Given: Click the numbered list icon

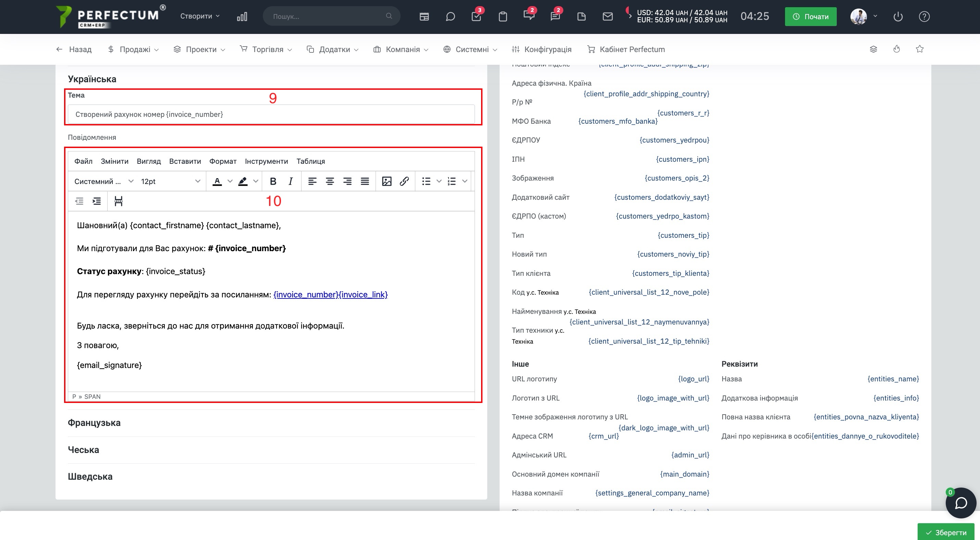Looking at the screenshot, I should pyautogui.click(x=452, y=181).
